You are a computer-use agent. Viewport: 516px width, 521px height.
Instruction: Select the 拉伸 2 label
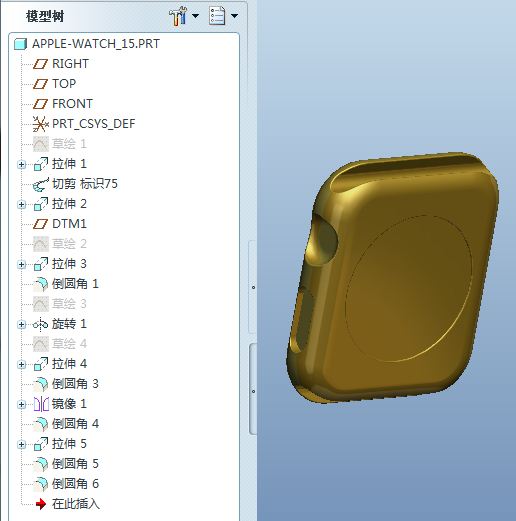click(69, 204)
